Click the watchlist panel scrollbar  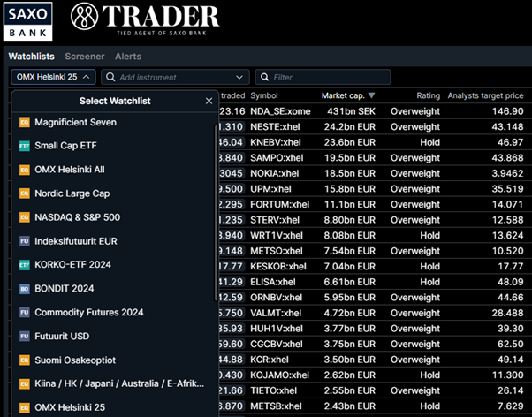point(216,213)
